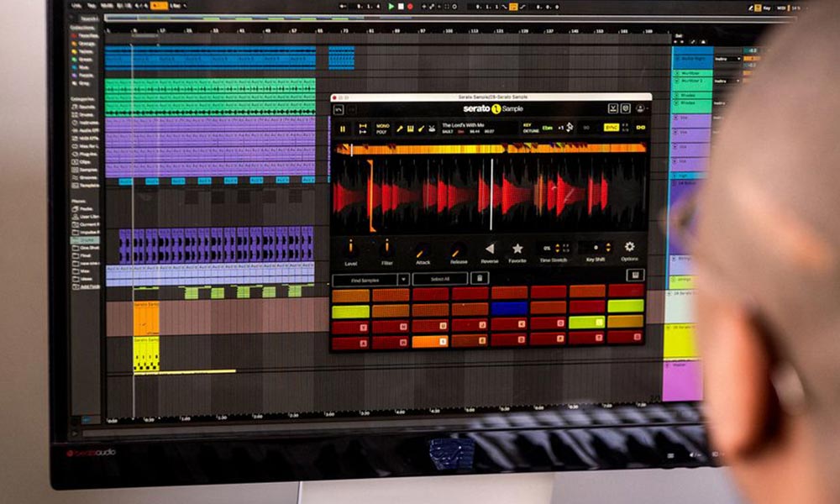Adjust the Filter knob in Serato Sample
The width and height of the screenshot is (840, 504).
tap(386, 247)
